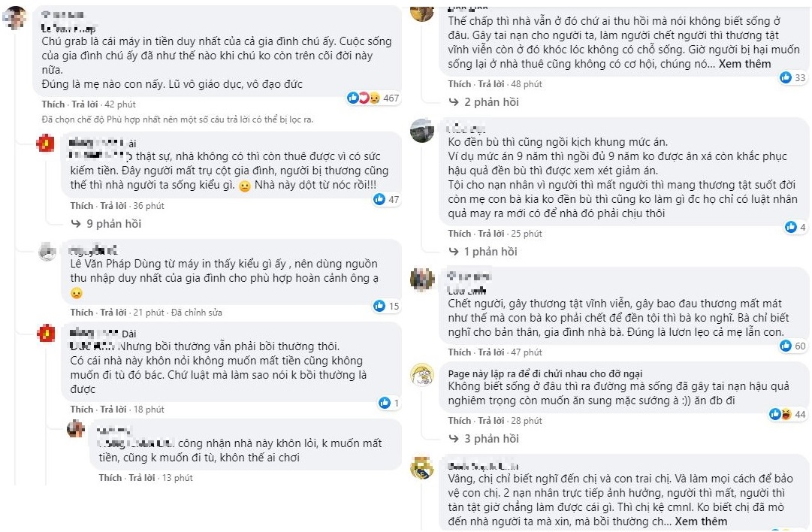Screen dimensions: 812x532
Task: Click the reaction emojis beside count 467
Action: (364, 98)
